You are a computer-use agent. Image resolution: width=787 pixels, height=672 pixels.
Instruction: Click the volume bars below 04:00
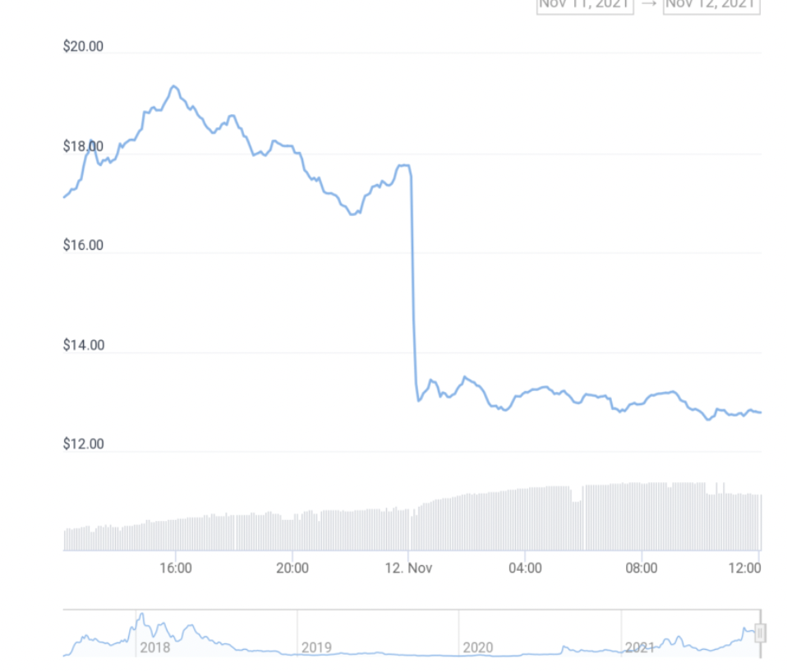[525, 519]
